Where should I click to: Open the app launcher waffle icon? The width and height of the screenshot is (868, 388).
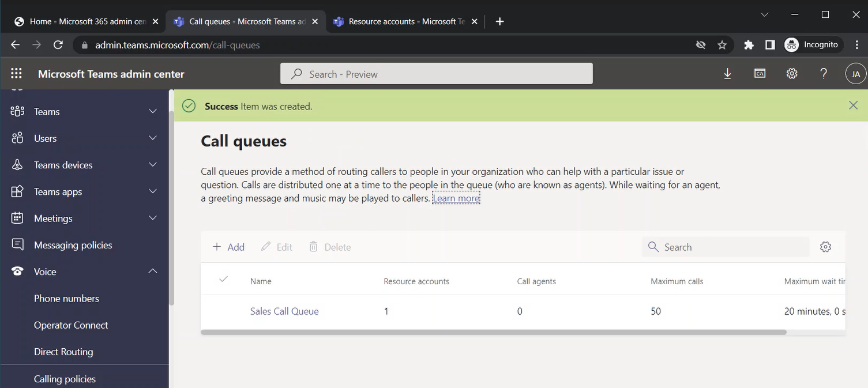point(16,74)
